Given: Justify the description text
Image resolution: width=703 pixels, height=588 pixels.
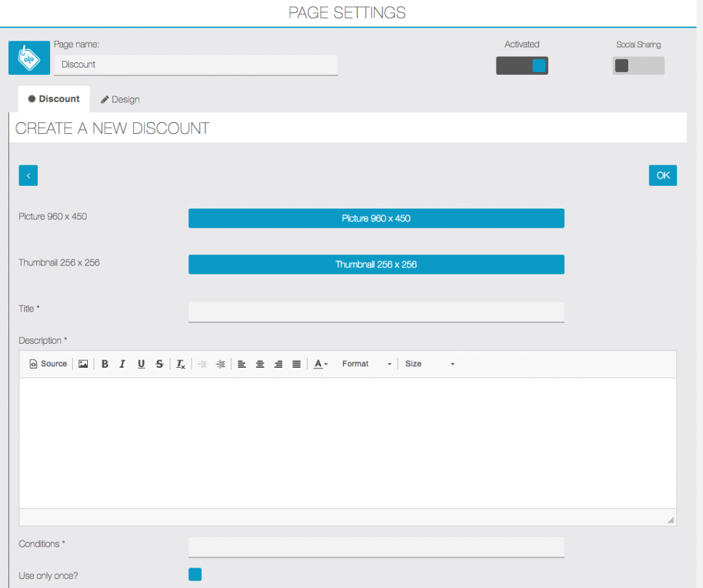Looking at the screenshot, I should 297,364.
